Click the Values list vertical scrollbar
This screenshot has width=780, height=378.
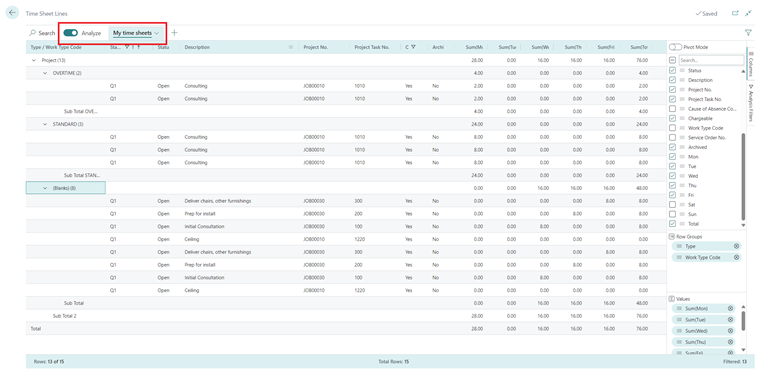(743, 321)
